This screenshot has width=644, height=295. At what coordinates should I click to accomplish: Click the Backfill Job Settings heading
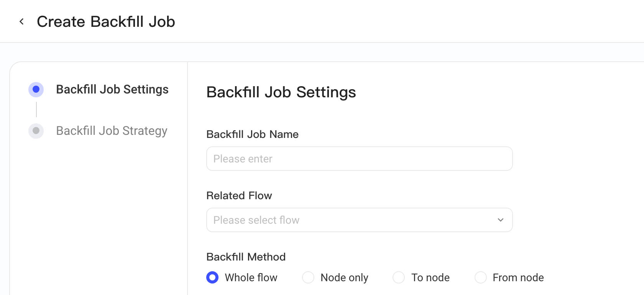281,92
